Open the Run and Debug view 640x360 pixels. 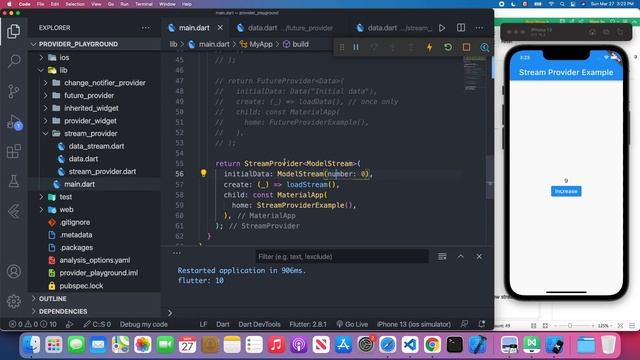13,122
